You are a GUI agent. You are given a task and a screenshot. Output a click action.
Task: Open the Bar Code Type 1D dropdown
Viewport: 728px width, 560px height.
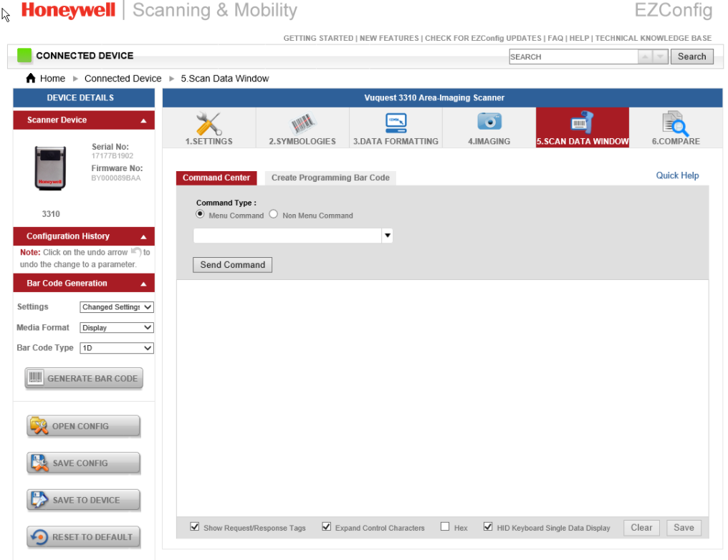pos(117,347)
